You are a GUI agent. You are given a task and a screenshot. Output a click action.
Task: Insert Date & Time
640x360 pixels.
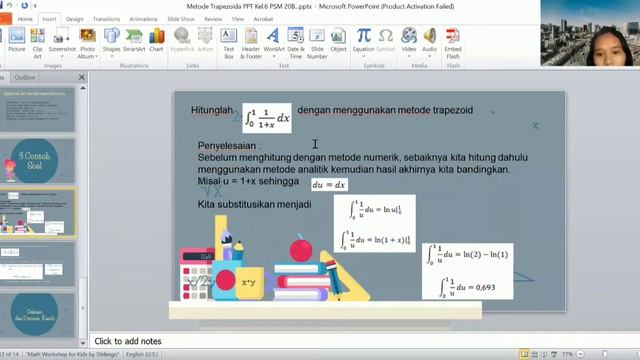coord(296,43)
